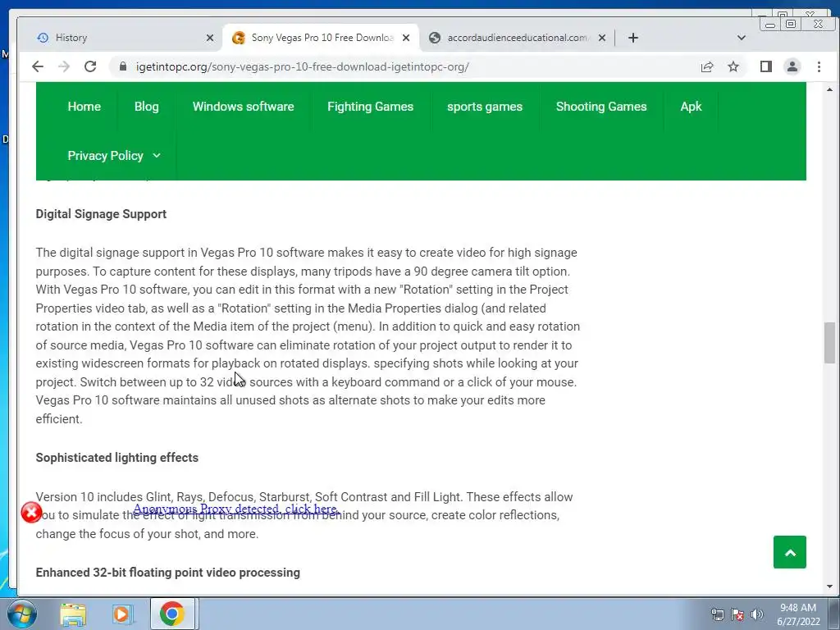Launch the media player taskbar icon
Screen dimensions: 840x630
pos(122,614)
